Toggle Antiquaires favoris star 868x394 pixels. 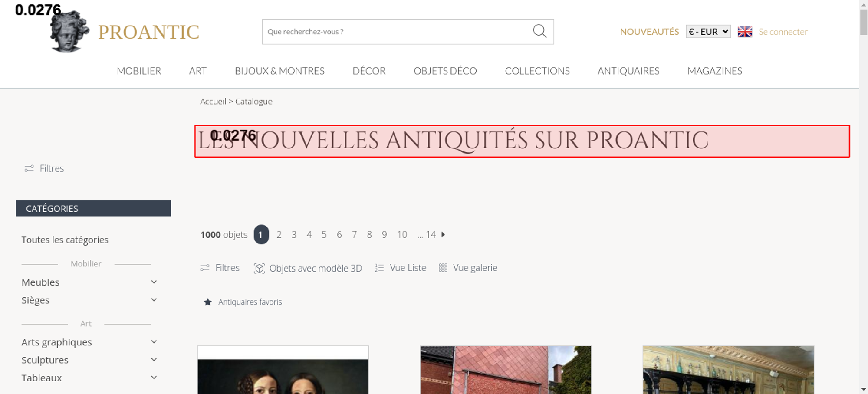coord(208,302)
